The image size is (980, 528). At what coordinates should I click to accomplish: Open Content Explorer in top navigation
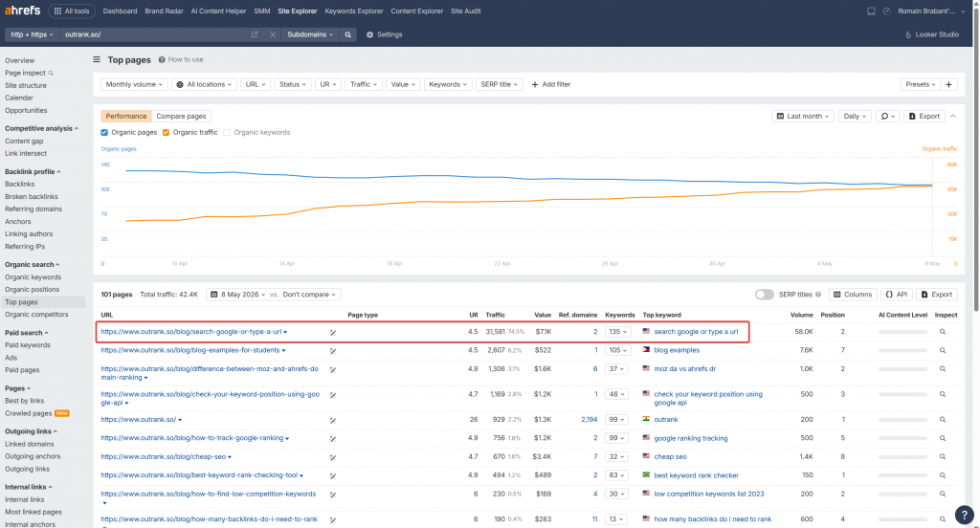[x=417, y=11]
